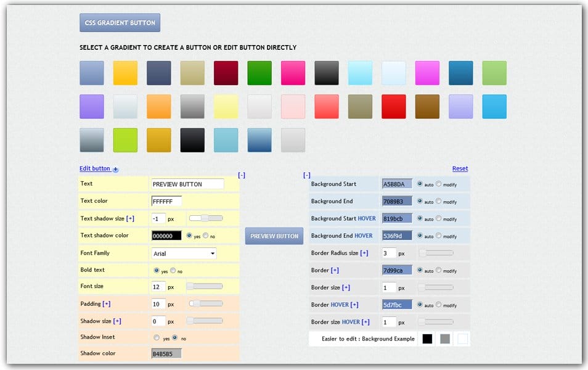Select the red gradient swatch in second row

pyautogui.click(x=394, y=105)
